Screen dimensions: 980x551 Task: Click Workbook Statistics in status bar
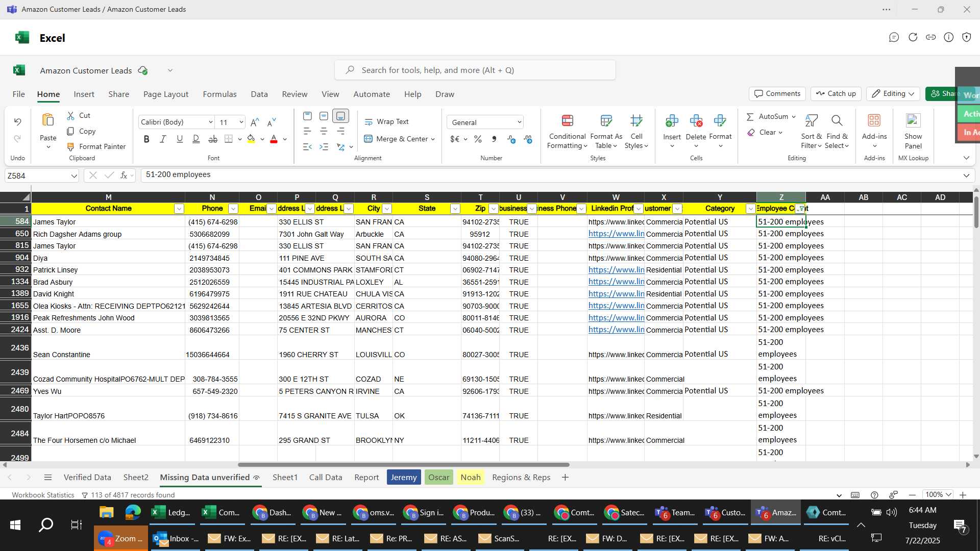[x=43, y=495]
